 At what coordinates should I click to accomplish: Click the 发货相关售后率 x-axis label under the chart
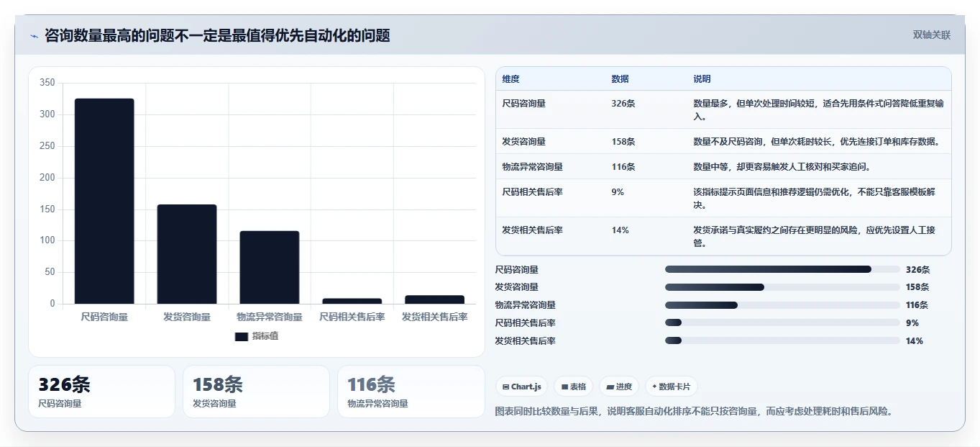(434, 317)
